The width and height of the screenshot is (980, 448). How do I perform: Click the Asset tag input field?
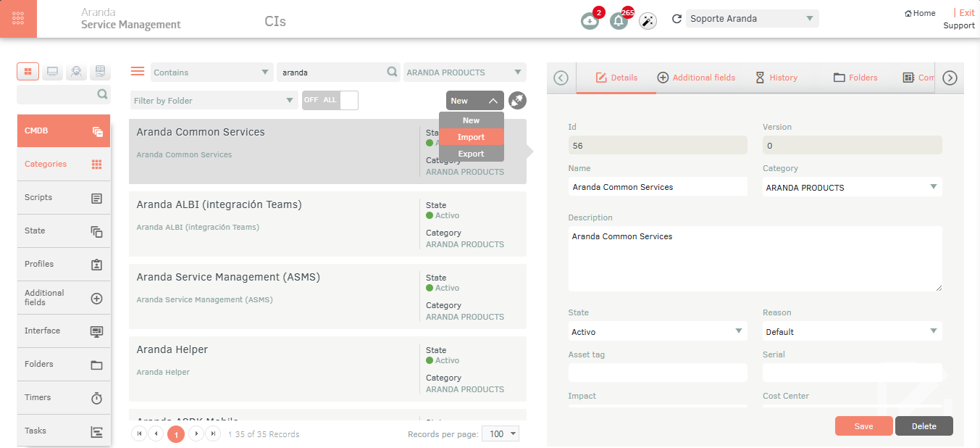coord(658,373)
